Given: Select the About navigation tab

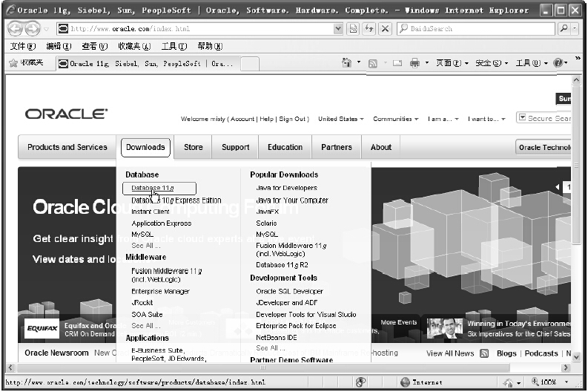Looking at the screenshot, I should coord(381,147).
